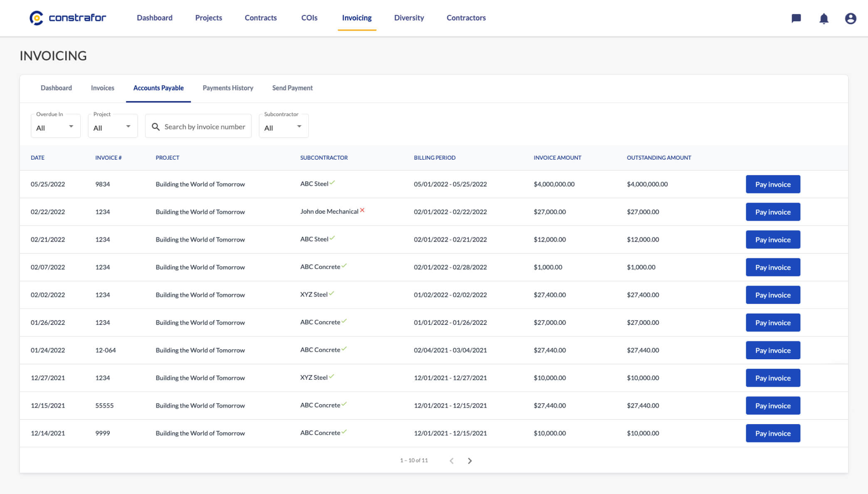
Task: Pay the 02/21/2022 ABC Steel invoice
Action: pos(773,240)
